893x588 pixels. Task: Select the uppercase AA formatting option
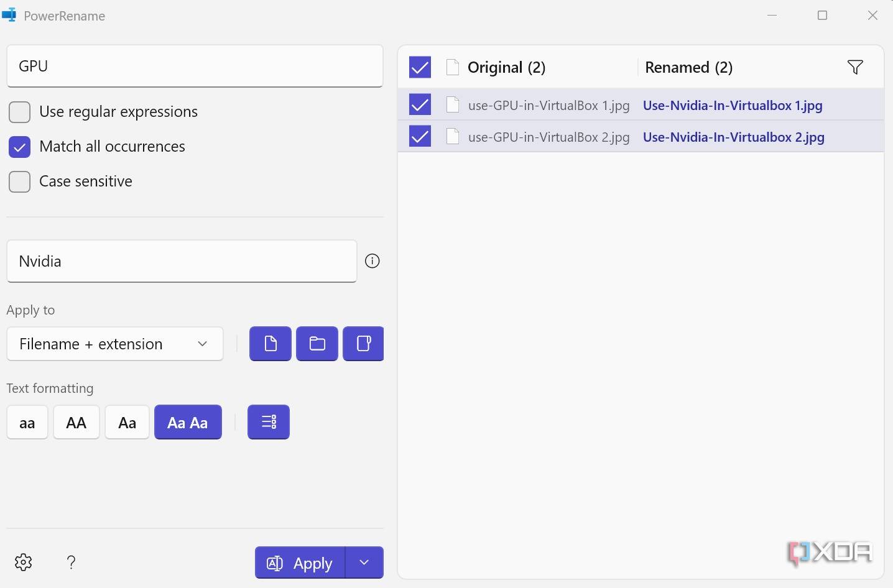(76, 423)
